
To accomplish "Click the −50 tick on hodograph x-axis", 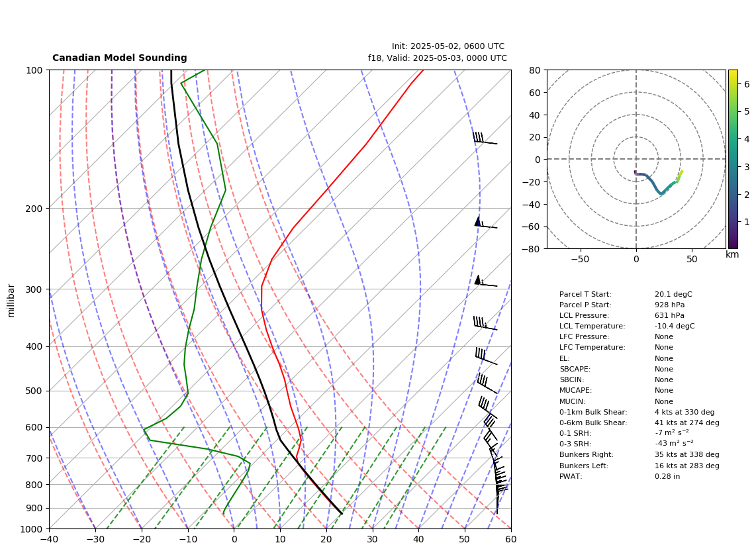I will [580, 259].
